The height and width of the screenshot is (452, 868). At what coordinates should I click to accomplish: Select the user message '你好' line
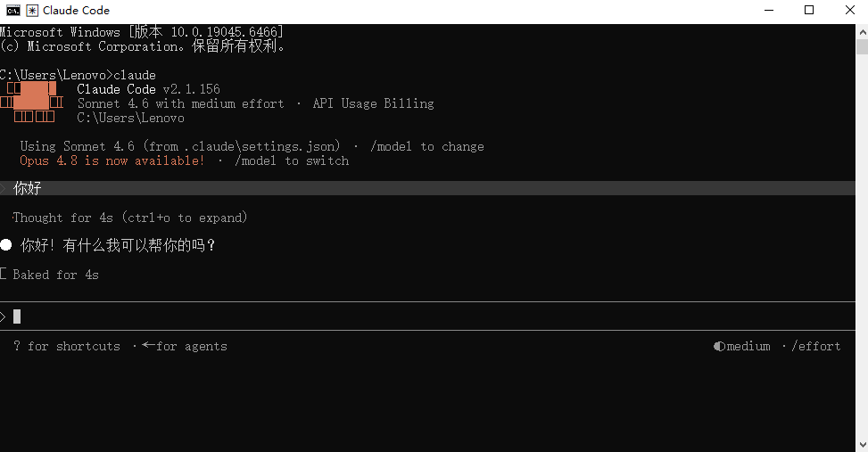[427, 188]
